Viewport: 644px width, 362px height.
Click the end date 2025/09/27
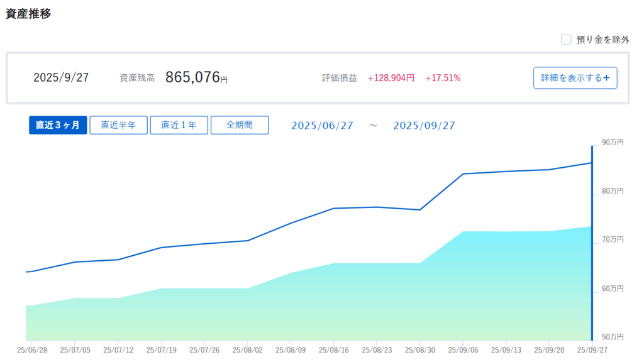pyautogui.click(x=424, y=126)
